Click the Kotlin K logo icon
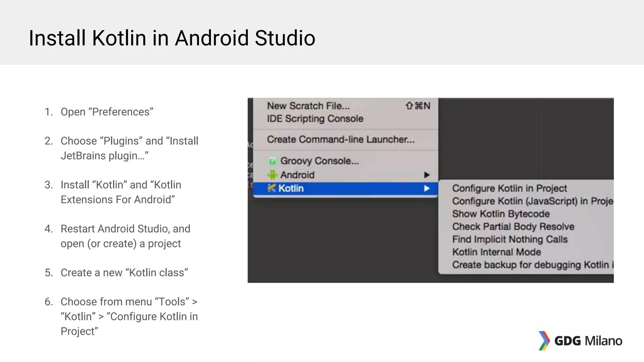The height and width of the screenshot is (362, 644). tap(271, 188)
